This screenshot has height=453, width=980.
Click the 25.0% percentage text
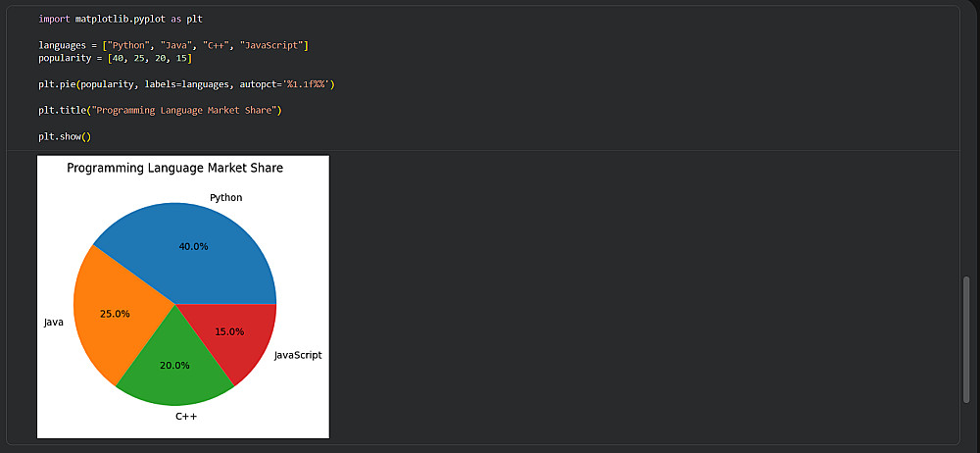[x=115, y=314]
